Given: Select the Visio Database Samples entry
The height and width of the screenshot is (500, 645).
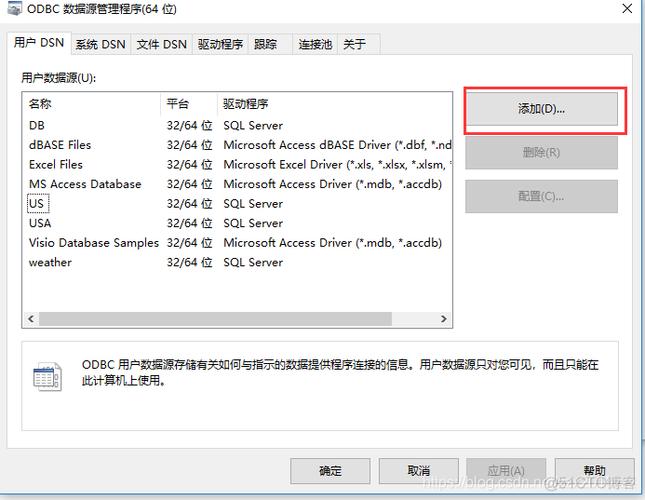Looking at the screenshot, I should click(237, 243).
